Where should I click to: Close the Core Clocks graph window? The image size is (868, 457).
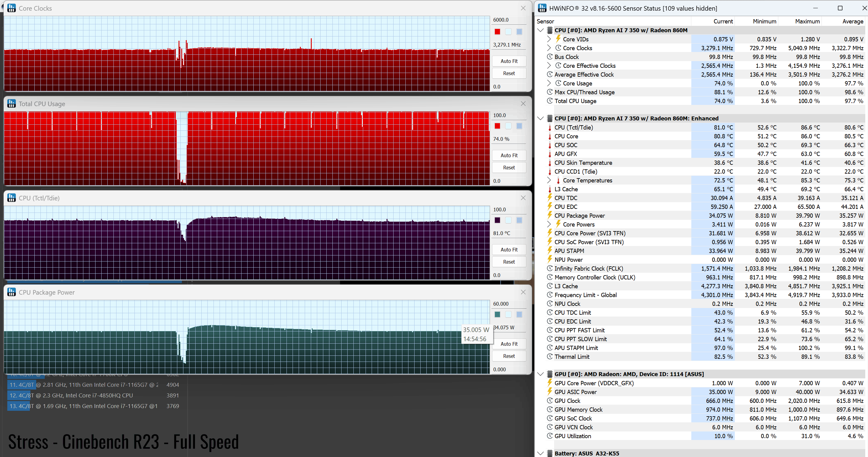523,8
